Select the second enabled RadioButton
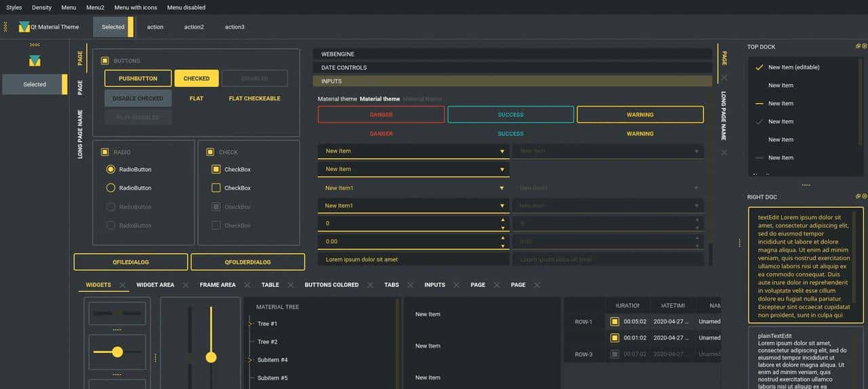The image size is (868, 389). [x=111, y=188]
